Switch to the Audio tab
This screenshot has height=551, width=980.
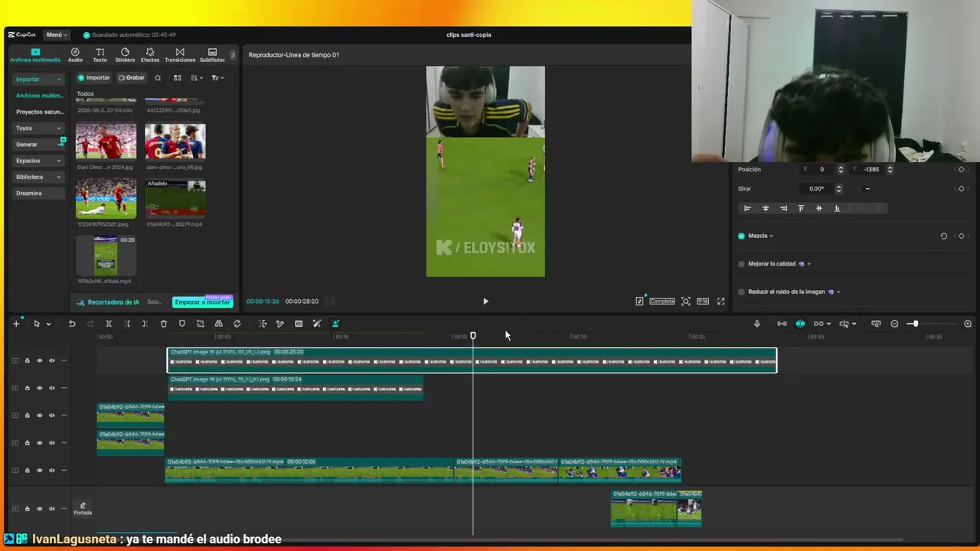click(x=75, y=55)
